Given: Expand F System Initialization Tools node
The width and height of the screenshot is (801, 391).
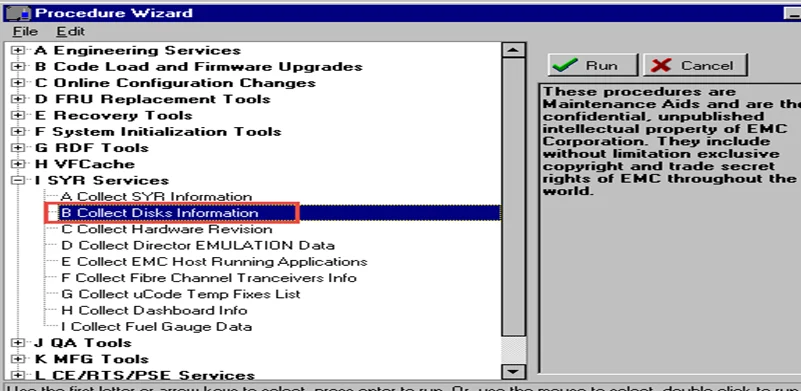Looking at the screenshot, I should pos(18,131).
